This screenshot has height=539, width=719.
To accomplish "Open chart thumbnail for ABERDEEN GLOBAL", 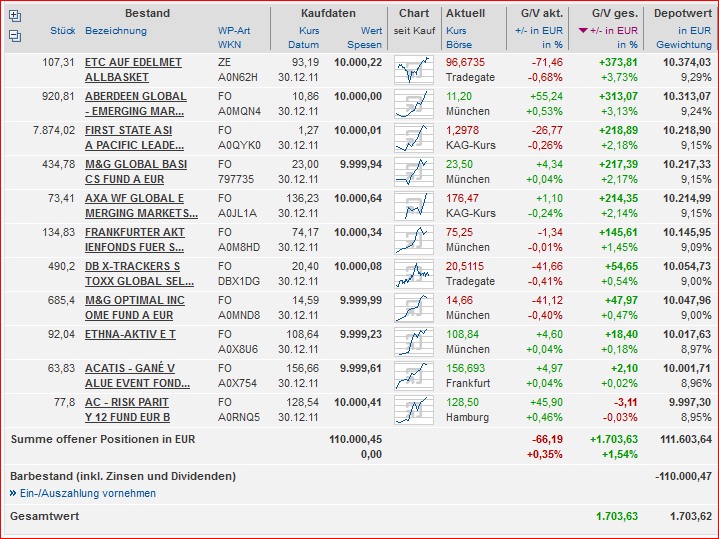I will (414, 104).
